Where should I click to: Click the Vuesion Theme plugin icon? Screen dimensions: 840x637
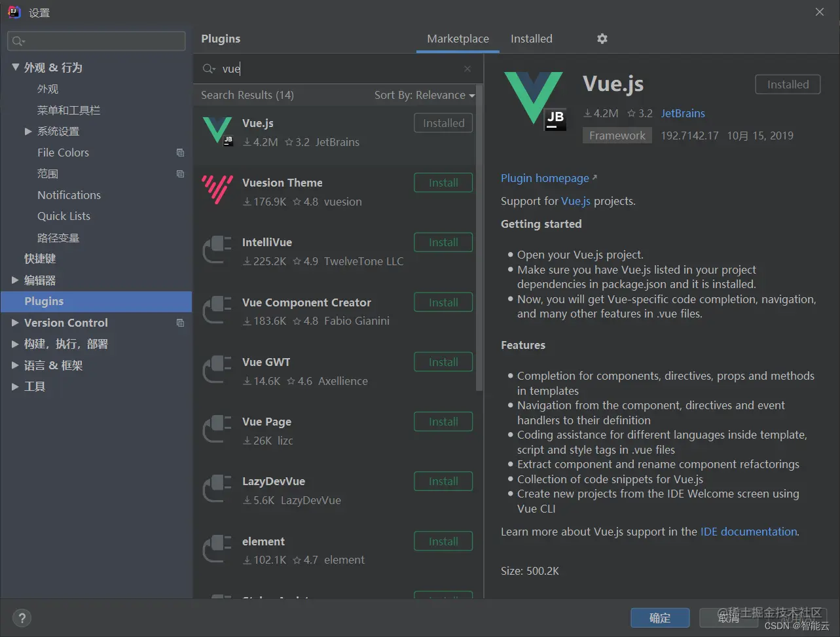tap(218, 191)
